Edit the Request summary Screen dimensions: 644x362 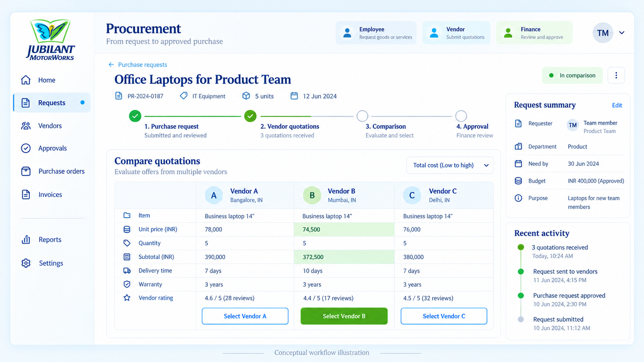tap(617, 105)
